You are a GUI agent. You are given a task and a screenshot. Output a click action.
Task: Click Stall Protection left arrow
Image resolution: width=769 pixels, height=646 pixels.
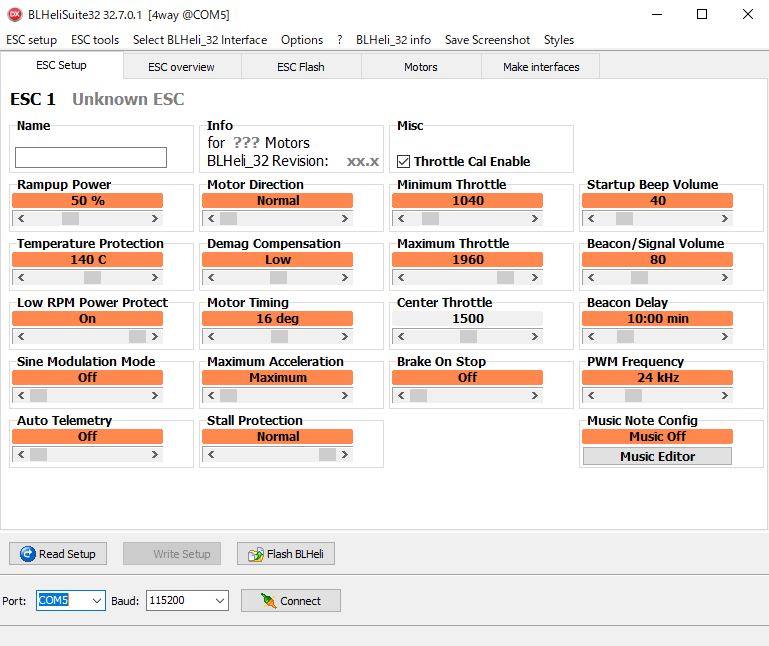tap(211, 454)
